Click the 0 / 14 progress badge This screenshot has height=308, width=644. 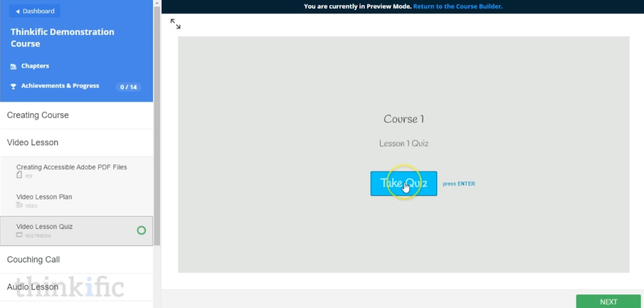click(128, 87)
